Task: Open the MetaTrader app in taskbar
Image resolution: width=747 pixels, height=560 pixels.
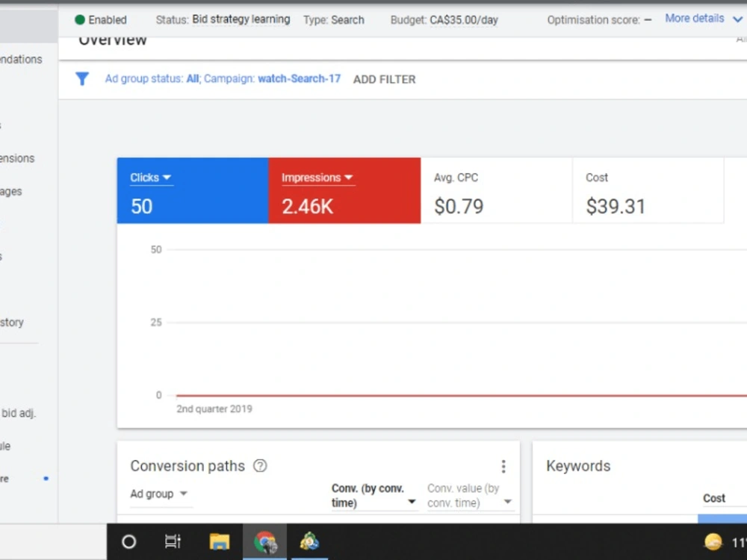Action: (x=309, y=542)
